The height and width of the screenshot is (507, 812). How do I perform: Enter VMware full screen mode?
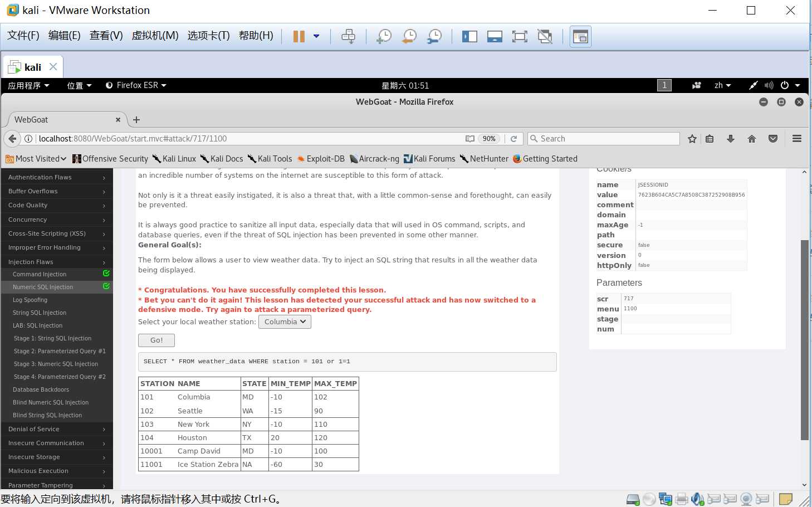tap(520, 37)
